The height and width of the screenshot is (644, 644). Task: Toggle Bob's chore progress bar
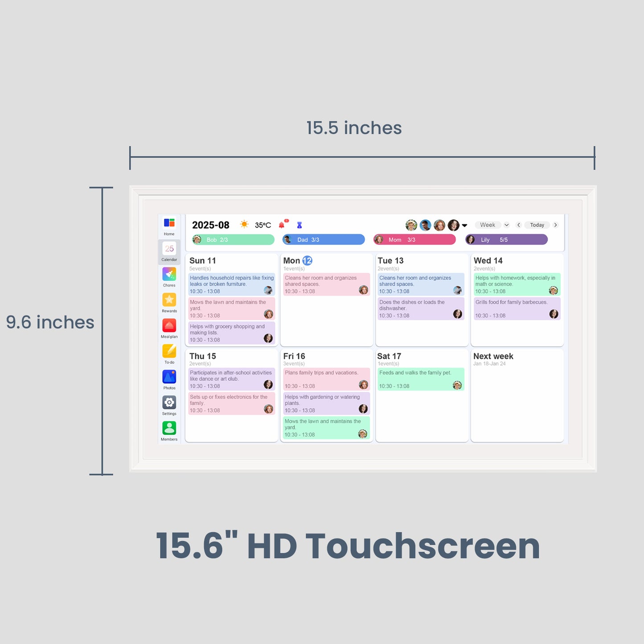232,239
